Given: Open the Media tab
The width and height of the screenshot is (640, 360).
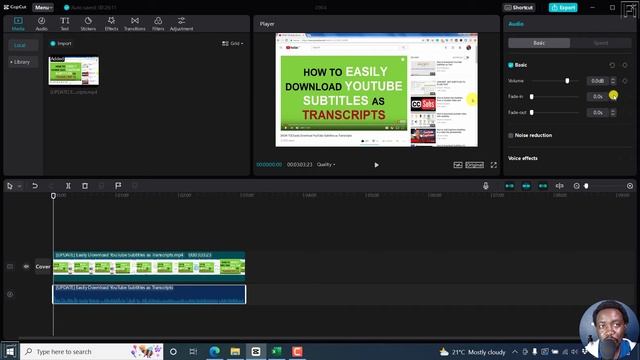Looking at the screenshot, I should tap(18, 24).
